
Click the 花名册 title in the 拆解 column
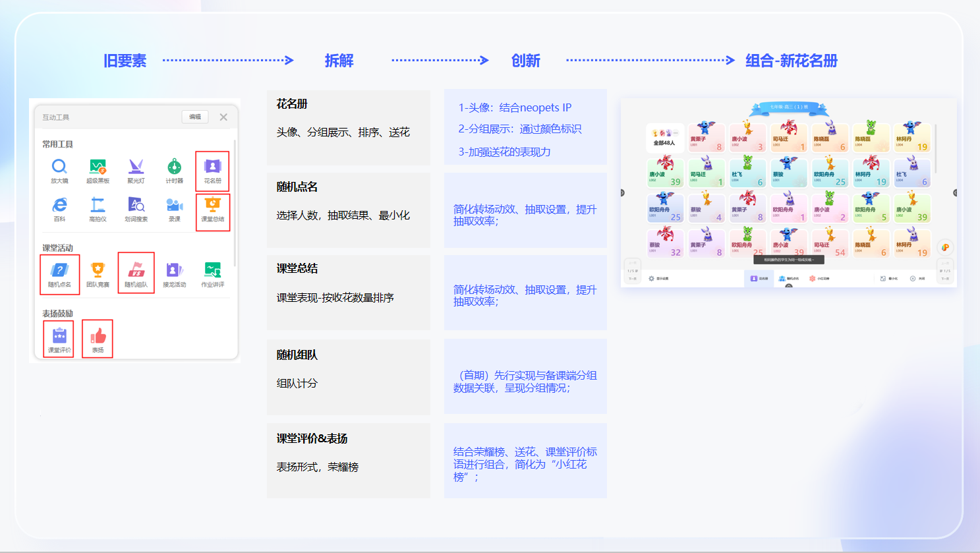tap(292, 103)
